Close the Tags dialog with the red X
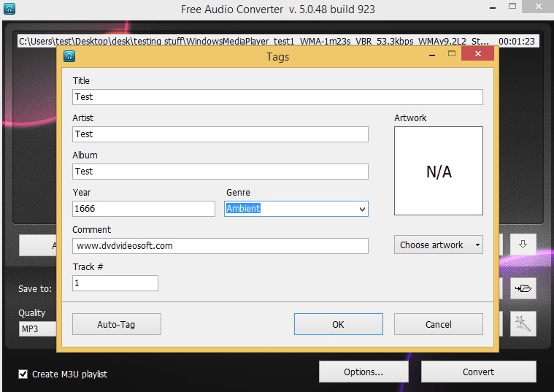 (477, 54)
